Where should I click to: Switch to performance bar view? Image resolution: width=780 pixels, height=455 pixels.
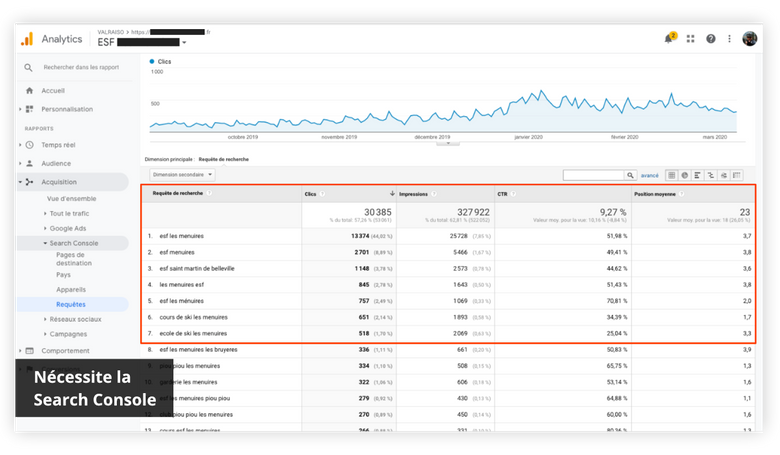(697, 175)
